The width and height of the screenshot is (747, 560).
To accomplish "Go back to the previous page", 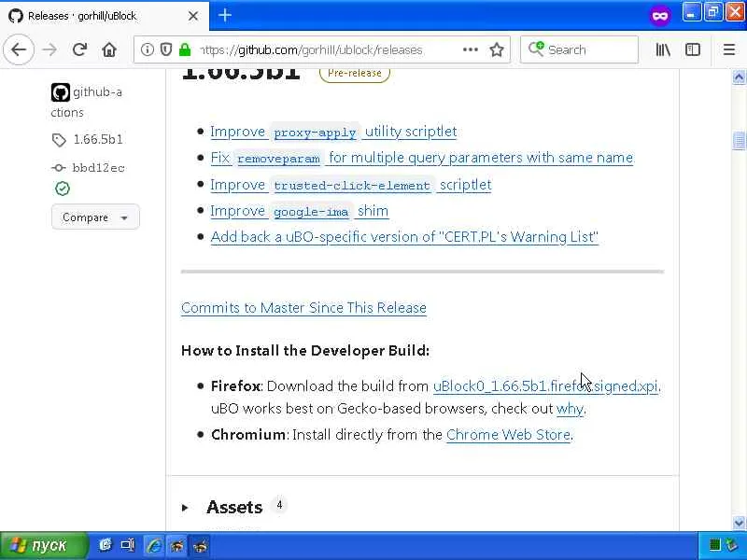I will point(19,49).
